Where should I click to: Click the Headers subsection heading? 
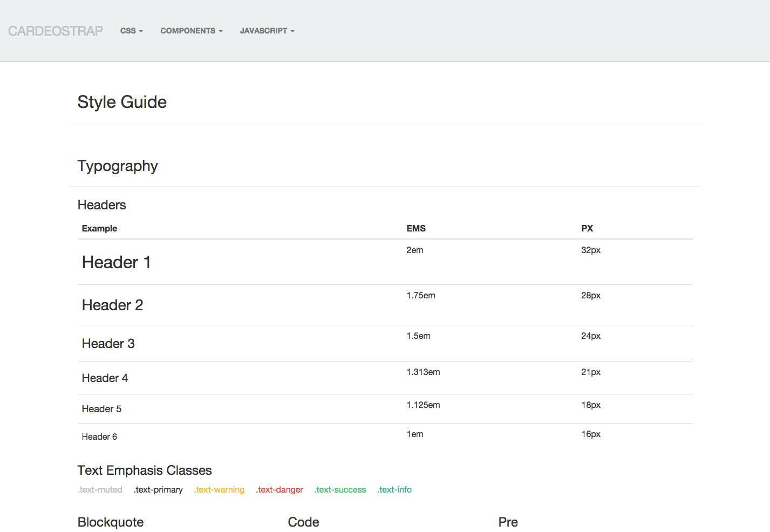102,205
